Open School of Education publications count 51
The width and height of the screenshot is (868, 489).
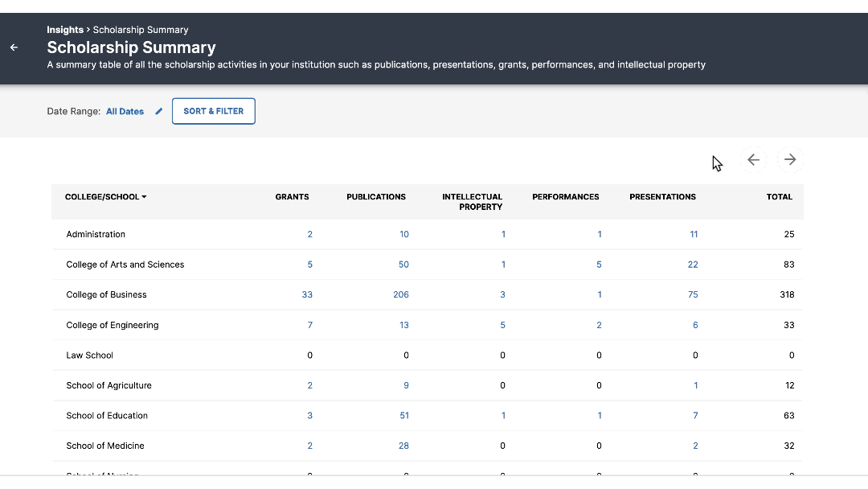click(x=404, y=416)
